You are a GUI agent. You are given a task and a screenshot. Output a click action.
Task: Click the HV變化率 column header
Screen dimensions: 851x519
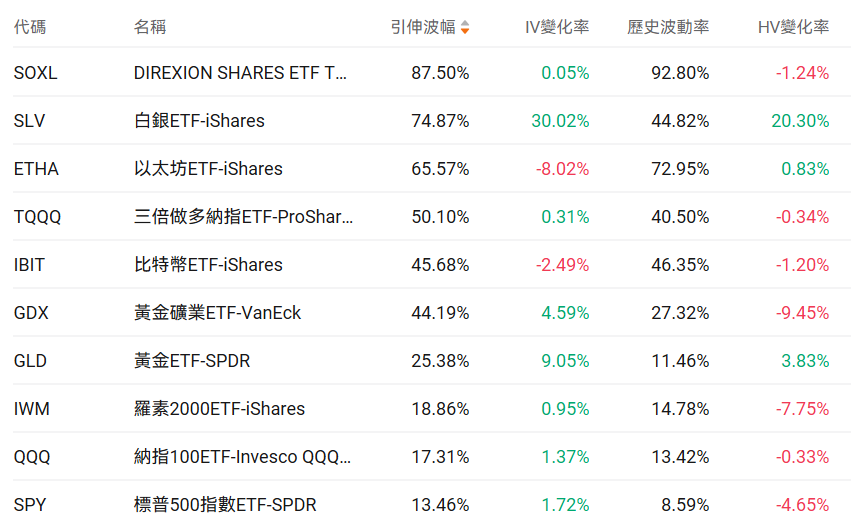click(793, 27)
